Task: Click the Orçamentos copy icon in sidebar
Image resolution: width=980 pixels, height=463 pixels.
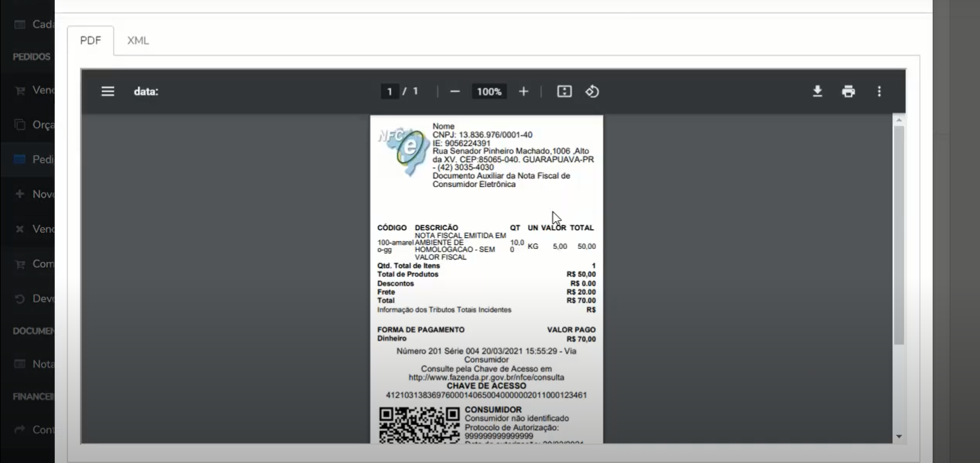Action: click(x=19, y=124)
